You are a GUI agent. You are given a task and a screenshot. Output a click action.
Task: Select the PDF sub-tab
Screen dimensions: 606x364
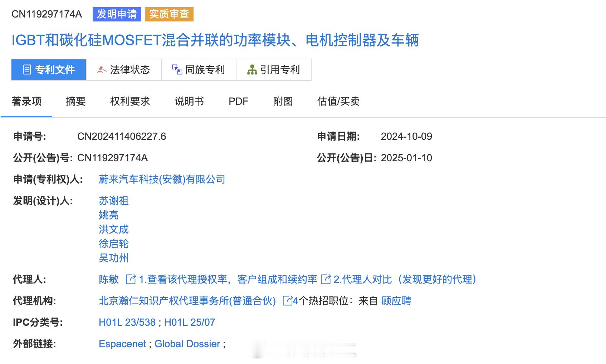pos(238,101)
